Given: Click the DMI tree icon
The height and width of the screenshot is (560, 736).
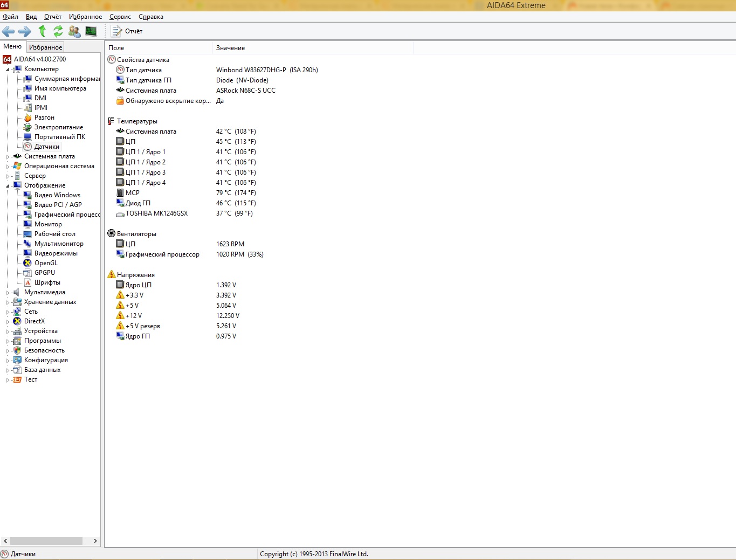Looking at the screenshot, I should (x=27, y=98).
